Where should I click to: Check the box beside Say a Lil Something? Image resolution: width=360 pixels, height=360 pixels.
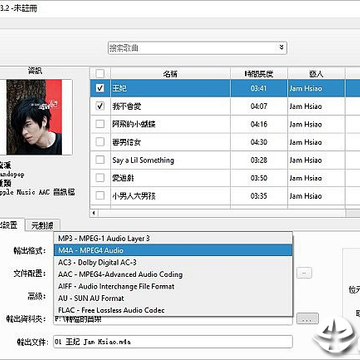click(x=100, y=160)
